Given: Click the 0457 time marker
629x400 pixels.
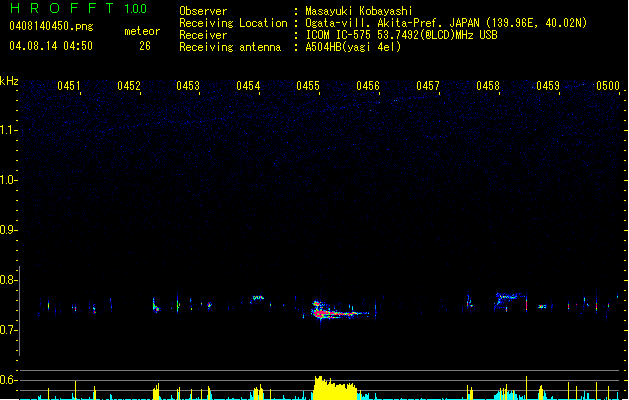Looking at the screenshot, I should click(428, 86).
